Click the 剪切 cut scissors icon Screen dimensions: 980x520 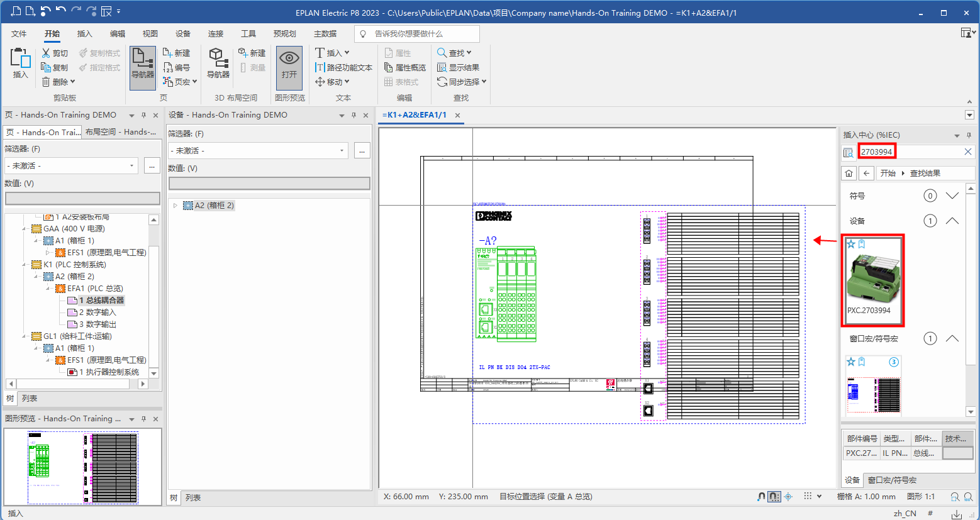[46, 53]
